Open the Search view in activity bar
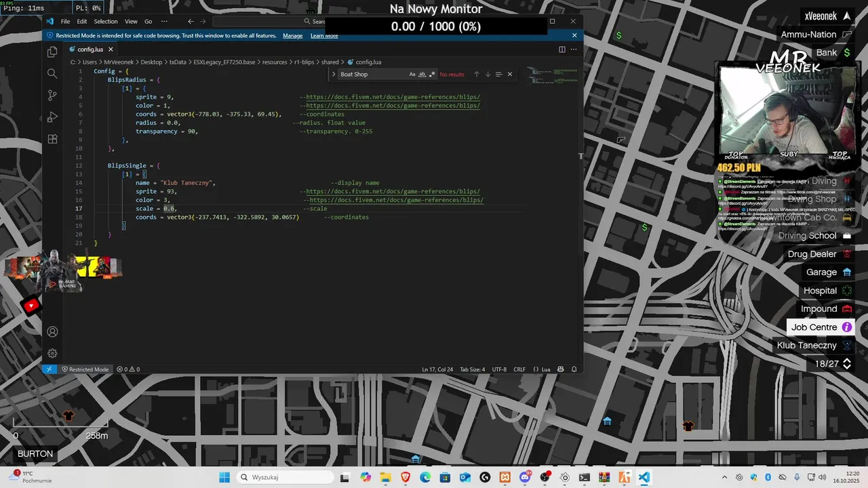868x488 pixels. pos(52,73)
